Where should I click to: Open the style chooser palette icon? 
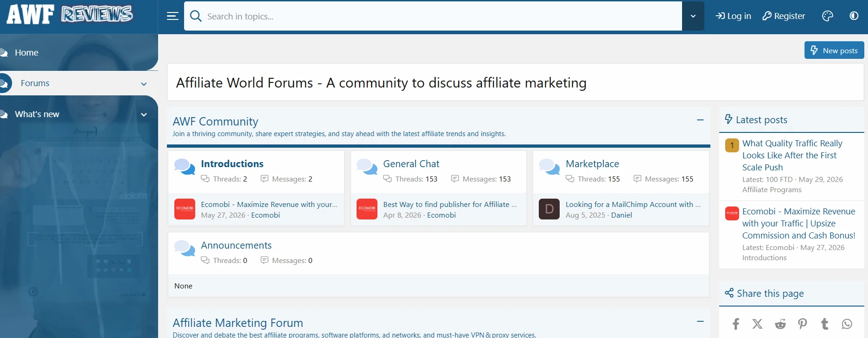pos(828,16)
